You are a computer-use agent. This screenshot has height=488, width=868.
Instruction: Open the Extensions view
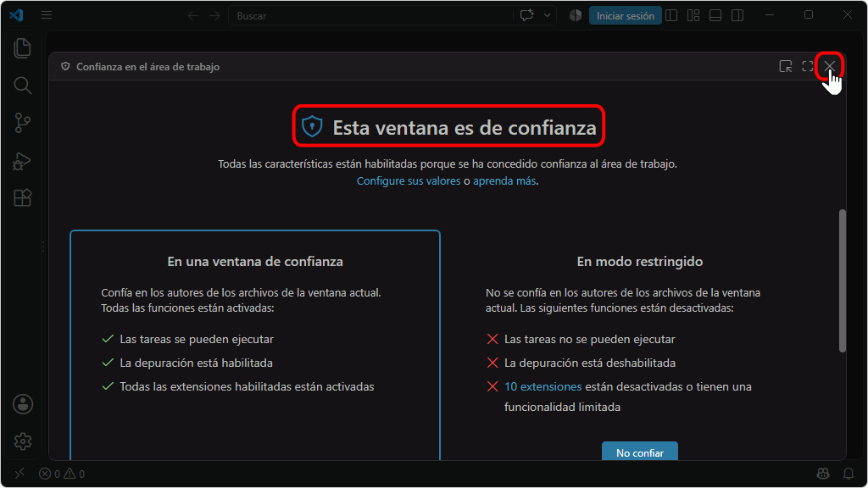click(22, 197)
